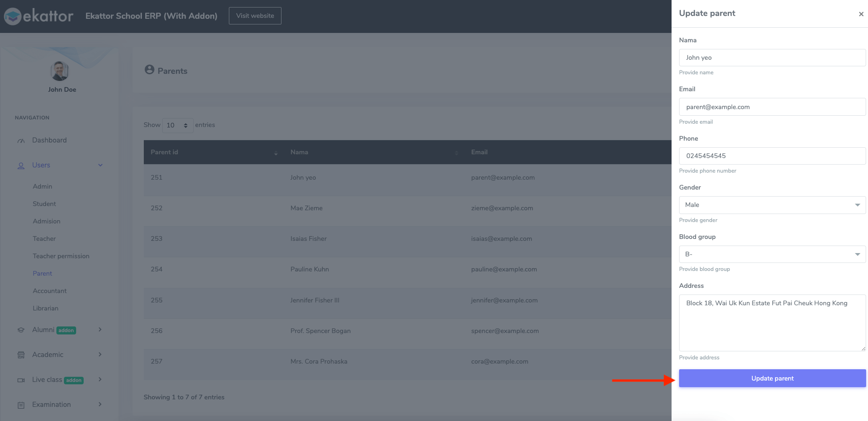Click the Users person icon

[21, 166]
